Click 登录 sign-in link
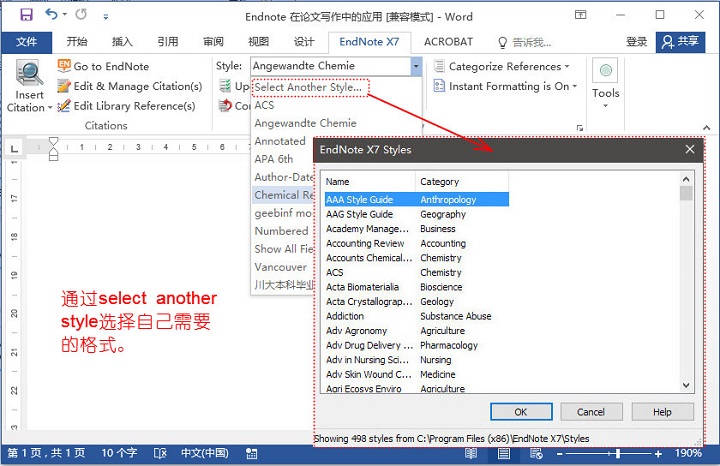 [636, 42]
